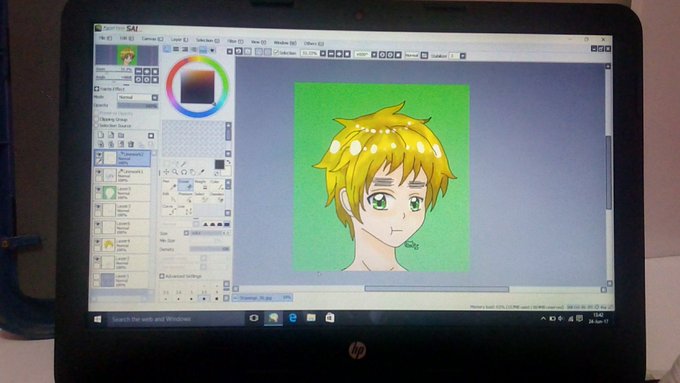680x383 pixels.
Task: Open Windows Start menu
Action: coord(98,319)
